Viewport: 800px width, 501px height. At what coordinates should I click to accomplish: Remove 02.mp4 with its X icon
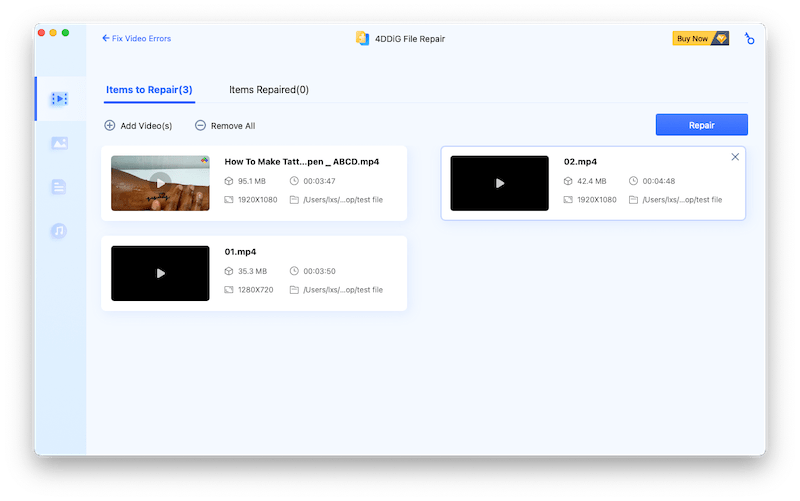[735, 157]
